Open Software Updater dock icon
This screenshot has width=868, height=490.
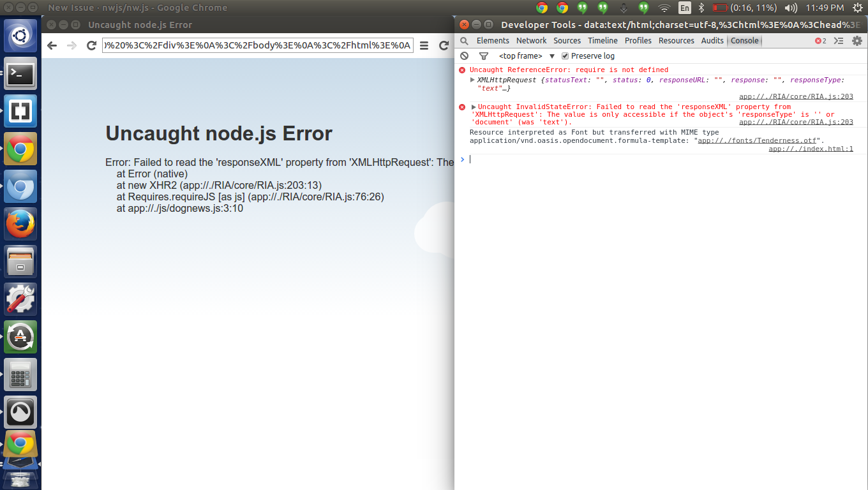tap(20, 337)
